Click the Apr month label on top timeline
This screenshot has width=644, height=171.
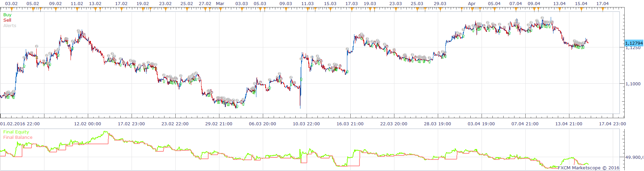point(472,3)
